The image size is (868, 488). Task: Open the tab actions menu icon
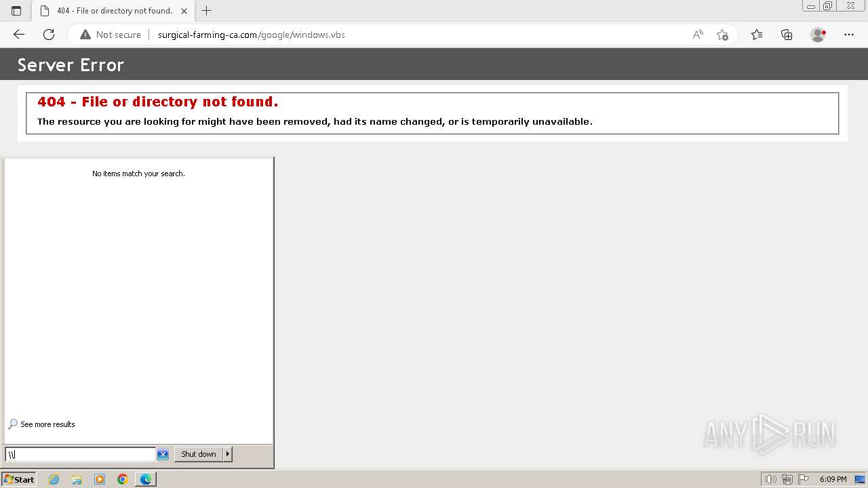click(16, 11)
